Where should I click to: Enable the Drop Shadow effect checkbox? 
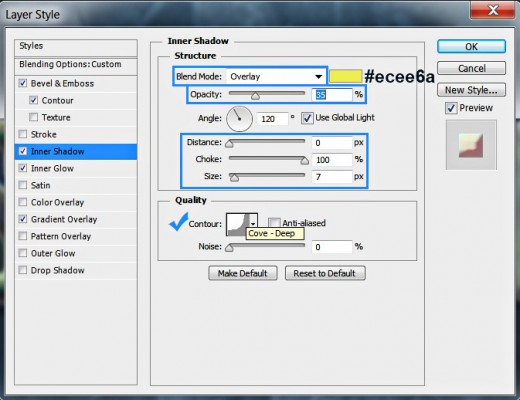coord(23,270)
